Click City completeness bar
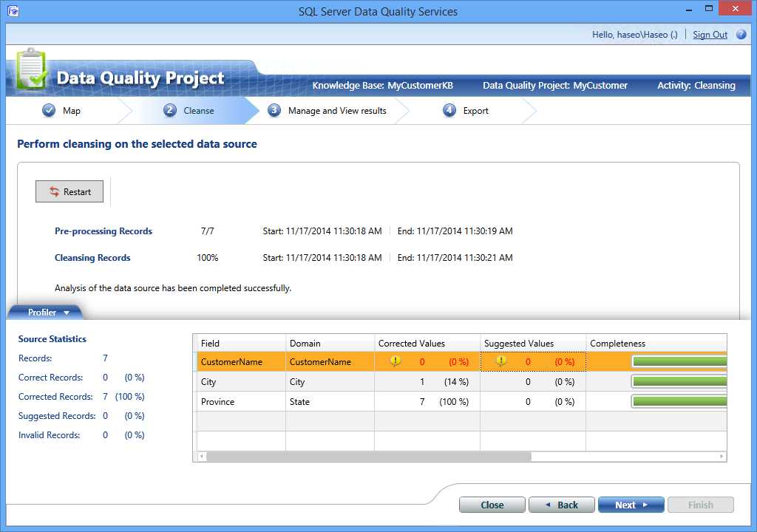This screenshot has width=757, height=532. (x=679, y=381)
